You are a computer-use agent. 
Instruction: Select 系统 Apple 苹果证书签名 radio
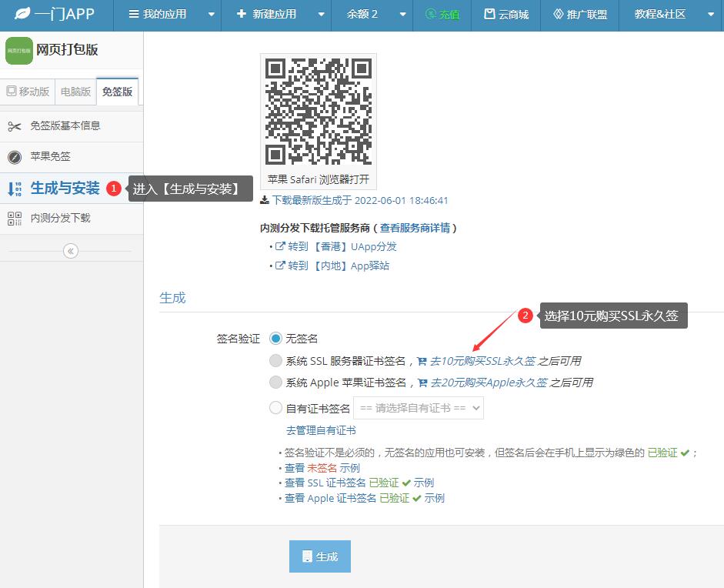pos(275,383)
